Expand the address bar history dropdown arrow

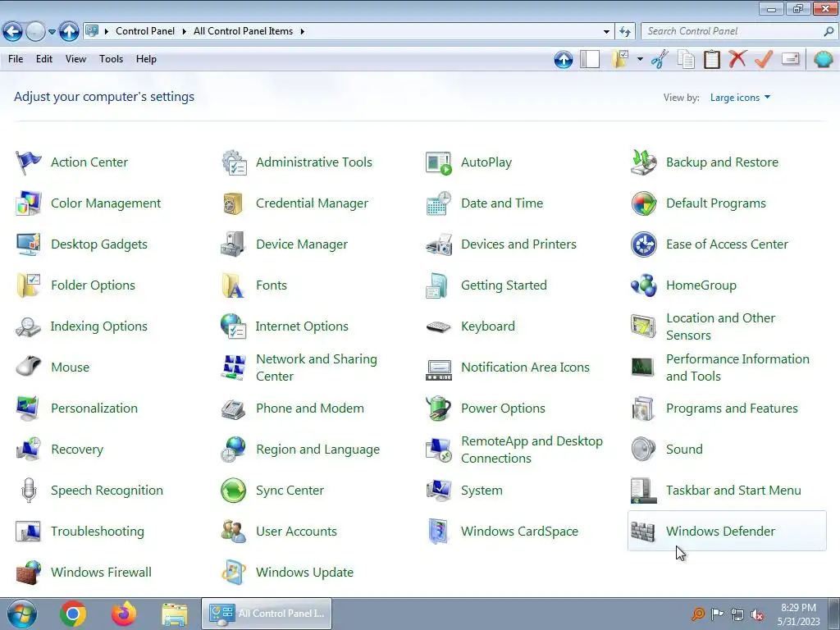(606, 32)
